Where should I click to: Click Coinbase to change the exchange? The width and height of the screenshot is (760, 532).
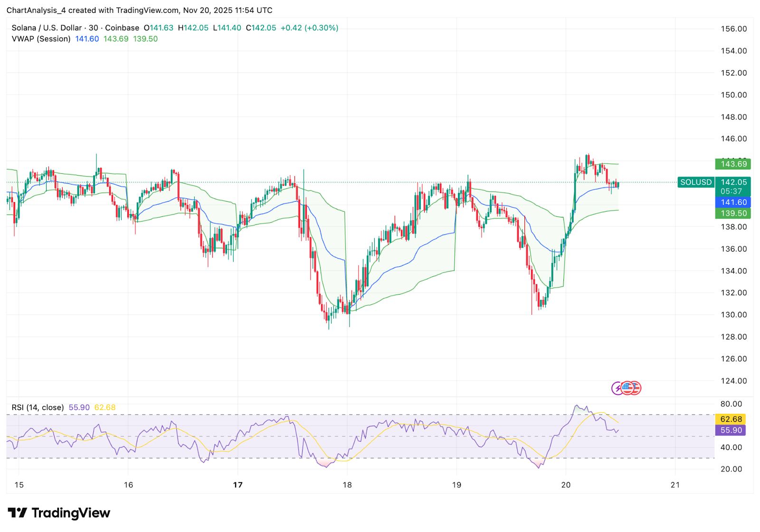click(123, 28)
